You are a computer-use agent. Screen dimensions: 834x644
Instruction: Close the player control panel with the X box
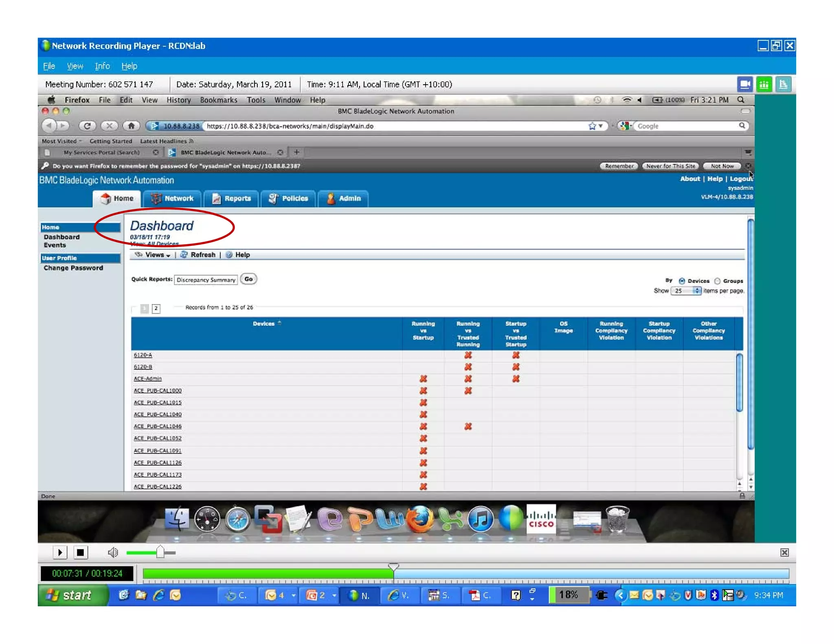[x=784, y=552]
